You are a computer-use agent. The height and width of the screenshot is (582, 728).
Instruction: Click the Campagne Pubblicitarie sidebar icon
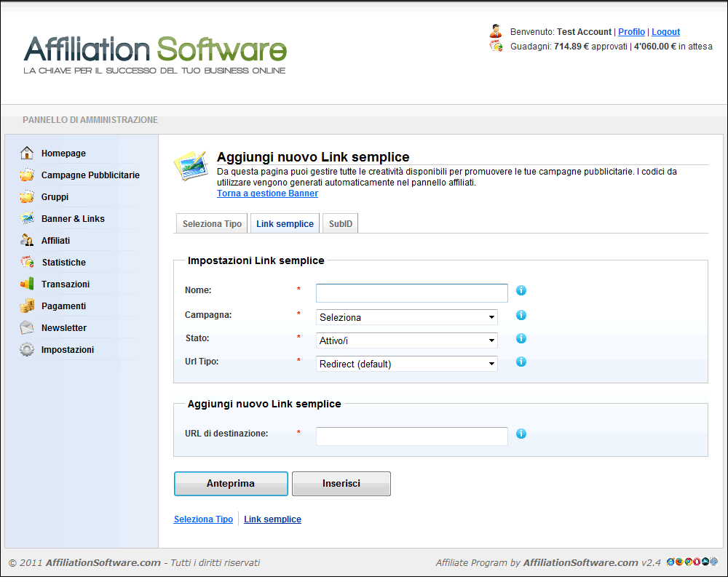pos(27,175)
